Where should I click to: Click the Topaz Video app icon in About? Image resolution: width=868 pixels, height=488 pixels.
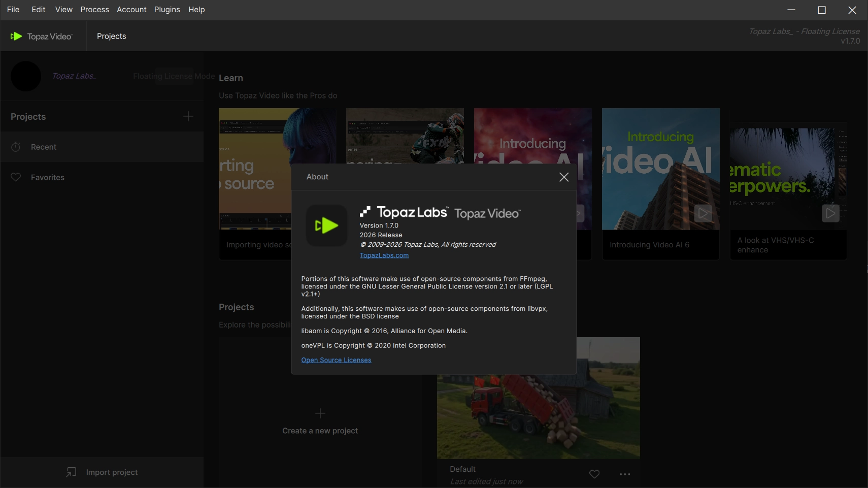coord(327,225)
